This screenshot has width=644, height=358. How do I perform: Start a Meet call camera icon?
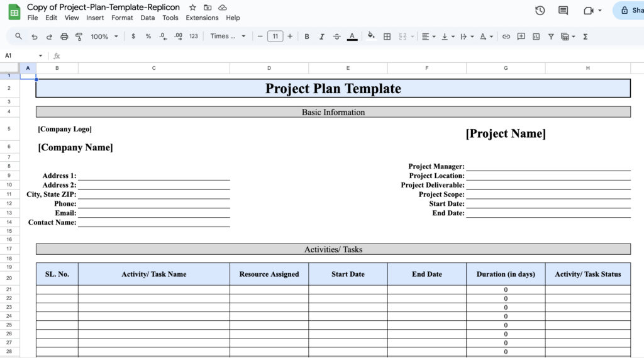pos(588,11)
